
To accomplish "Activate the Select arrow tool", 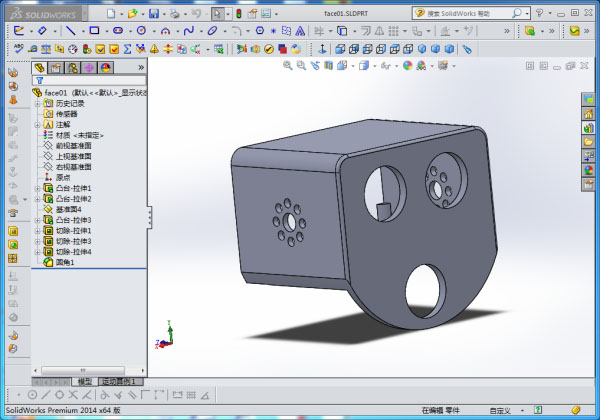I will pos(217,14).
